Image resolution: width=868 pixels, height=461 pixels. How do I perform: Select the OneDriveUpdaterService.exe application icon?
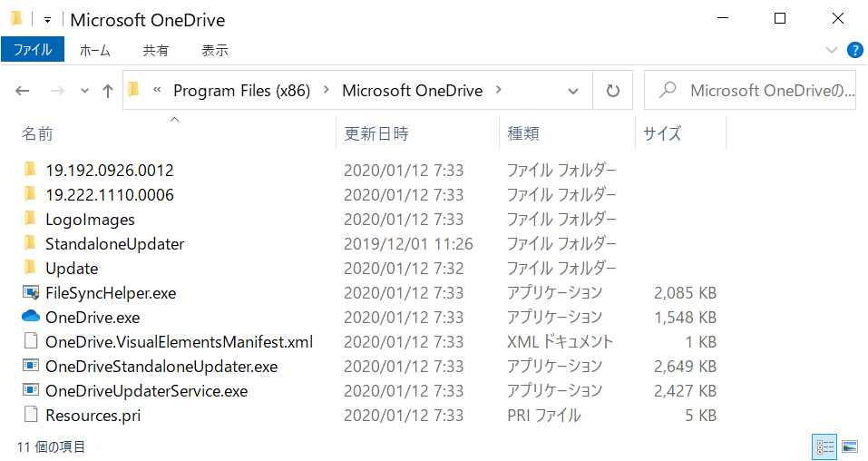[x=31, y=390]
